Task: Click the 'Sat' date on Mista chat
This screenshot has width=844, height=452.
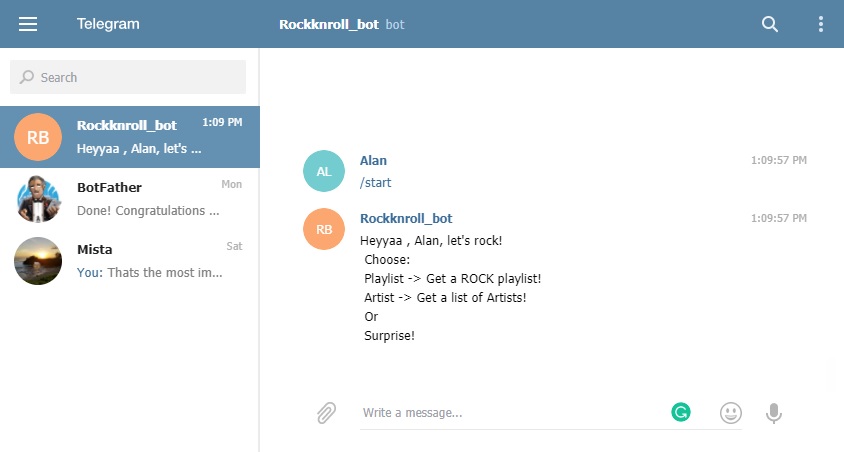Action: [x=234, y=246]
